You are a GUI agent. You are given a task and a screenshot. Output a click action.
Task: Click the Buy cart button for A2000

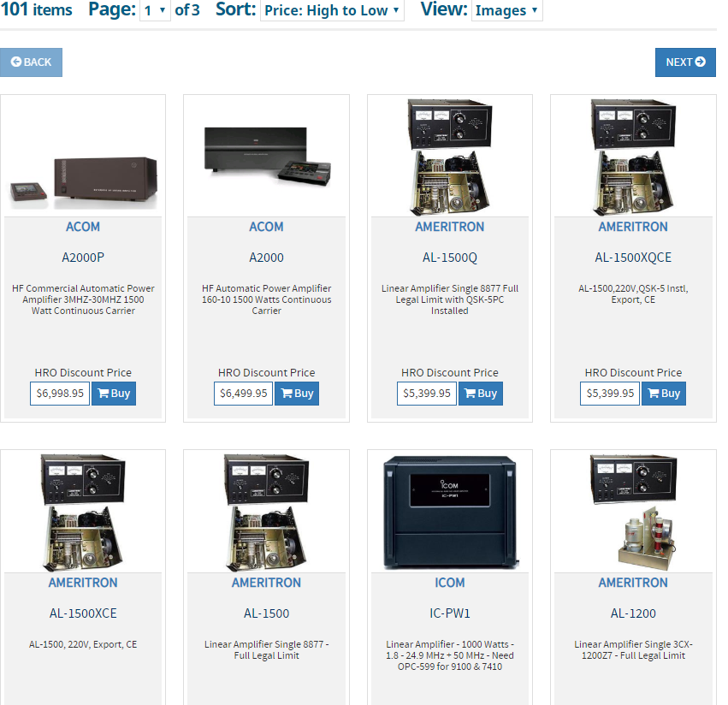click(x=297, y=394)
